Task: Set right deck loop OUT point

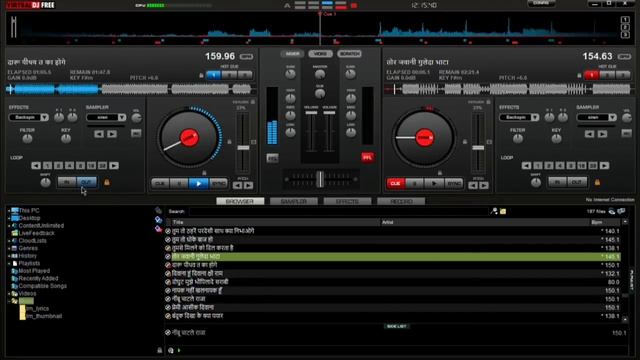Action: point(577,182)
